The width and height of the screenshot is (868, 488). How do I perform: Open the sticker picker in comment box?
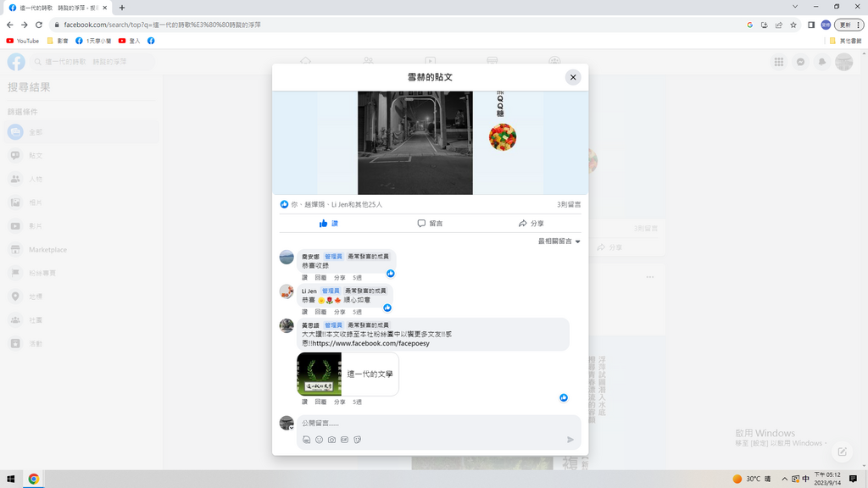(x=357, y=440)
